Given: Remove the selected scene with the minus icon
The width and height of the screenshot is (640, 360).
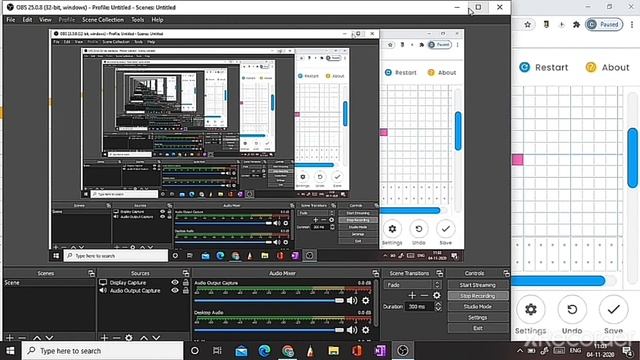Looking at the screenshot, I should point(22,338).
